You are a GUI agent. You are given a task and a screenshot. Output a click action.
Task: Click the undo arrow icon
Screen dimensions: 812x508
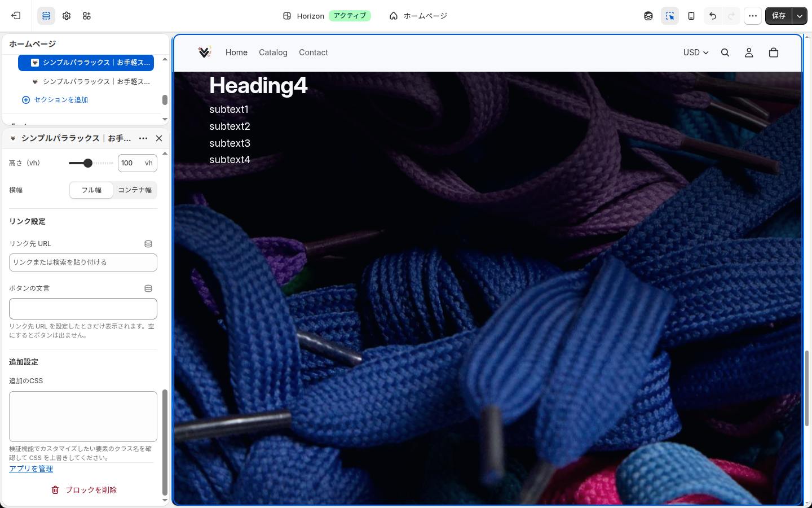[713, 16]
